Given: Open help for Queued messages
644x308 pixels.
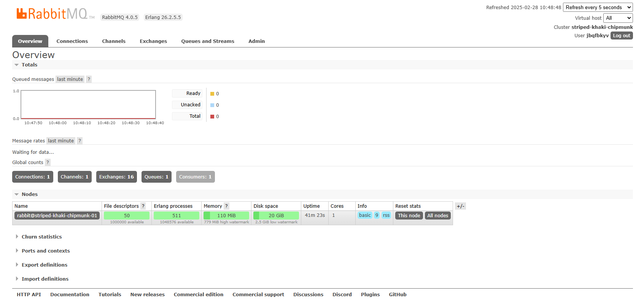Looking at the screenshot, I should tap(89, 79).
